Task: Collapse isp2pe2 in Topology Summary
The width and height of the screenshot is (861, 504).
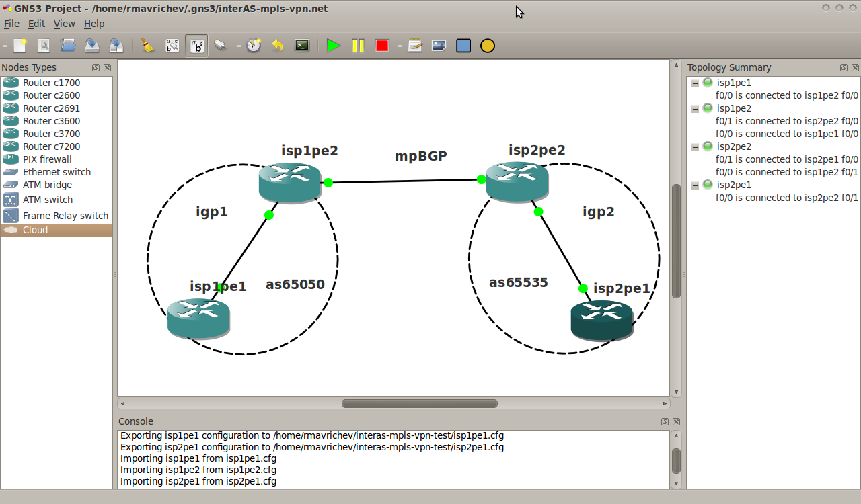Action: coord(695,147)
